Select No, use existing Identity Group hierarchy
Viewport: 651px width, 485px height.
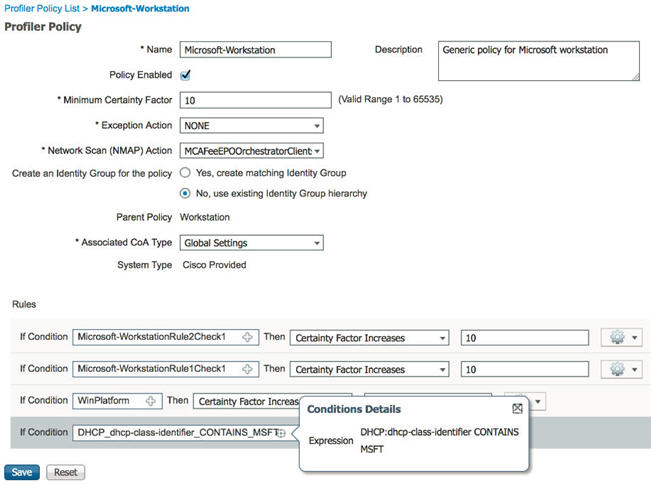click(185, 193)
